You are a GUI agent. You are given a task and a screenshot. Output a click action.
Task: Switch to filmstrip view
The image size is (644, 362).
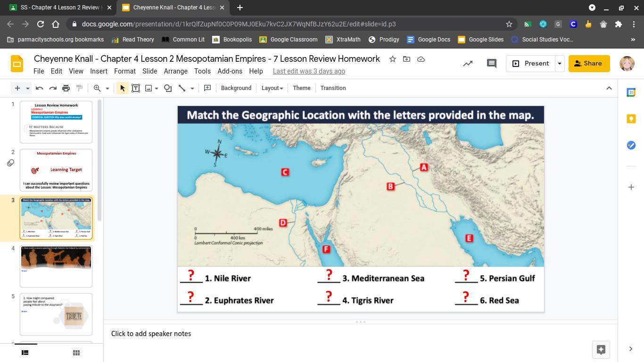click(x=25, y=353)
